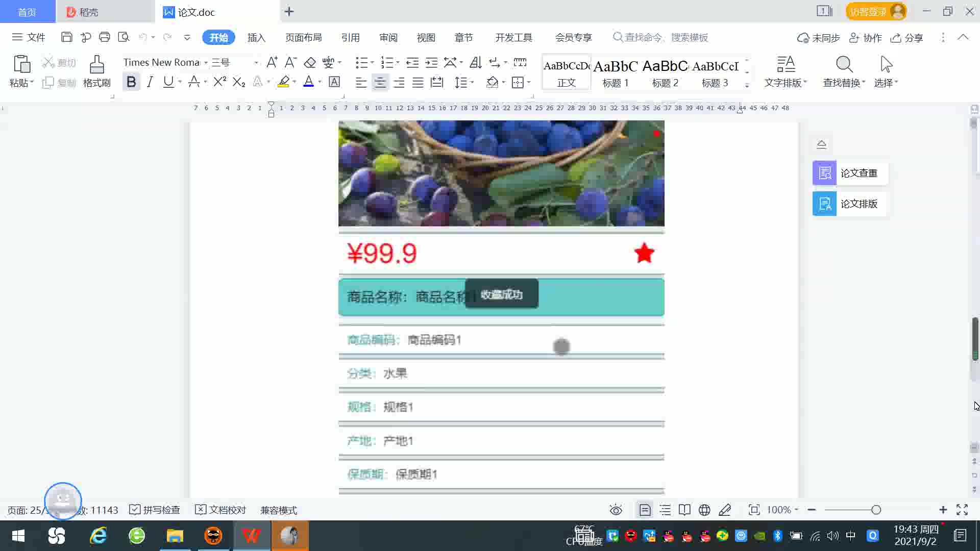
Task: Open the Times New Roman font dropdown
Action: (x=206, y=63)
